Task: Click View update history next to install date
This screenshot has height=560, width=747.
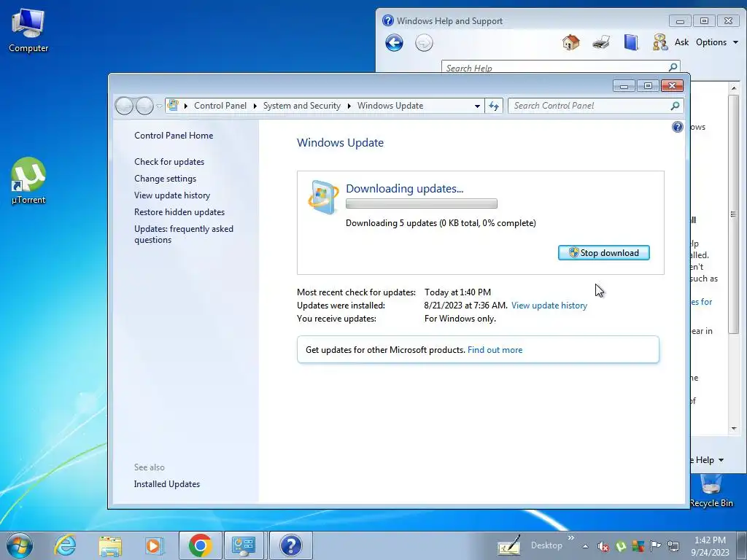Action: click(x=549, y=306)
